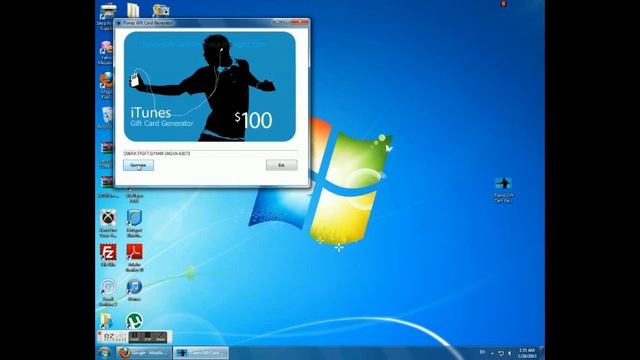640x360 pixels.
Task: Click the volume icon in system tray
Action: pos(510,353)
